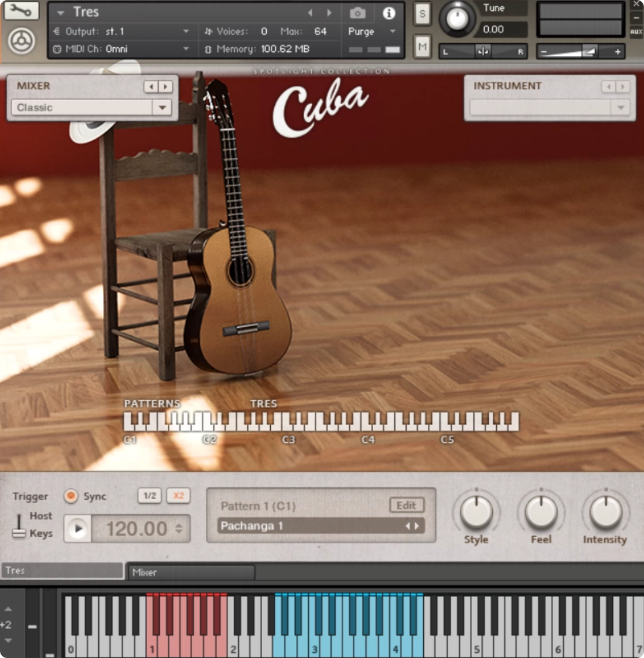This screenshot has width=644, height=658.
Task: Open the wrench edit mode icon
Action: coord(21,10)
